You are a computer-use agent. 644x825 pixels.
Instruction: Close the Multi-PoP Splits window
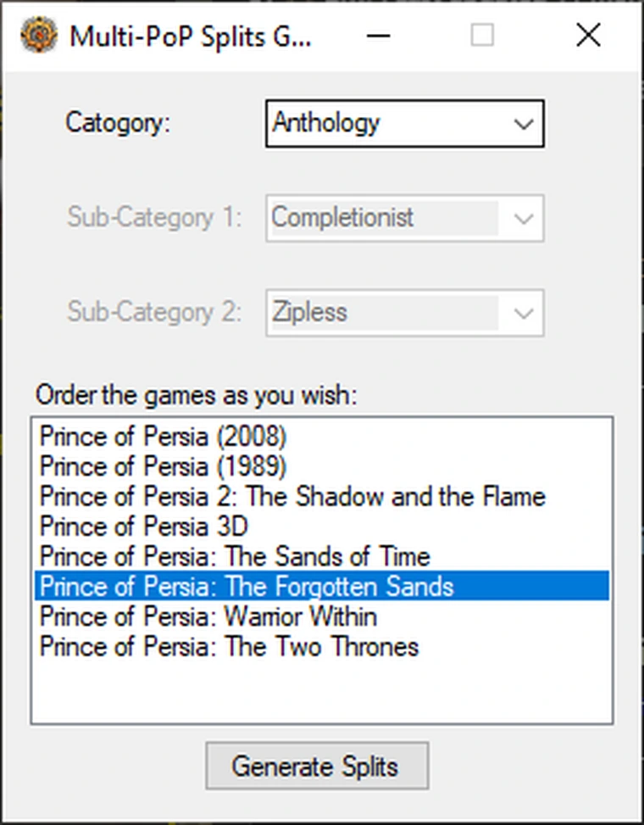(x=588, y=36)
